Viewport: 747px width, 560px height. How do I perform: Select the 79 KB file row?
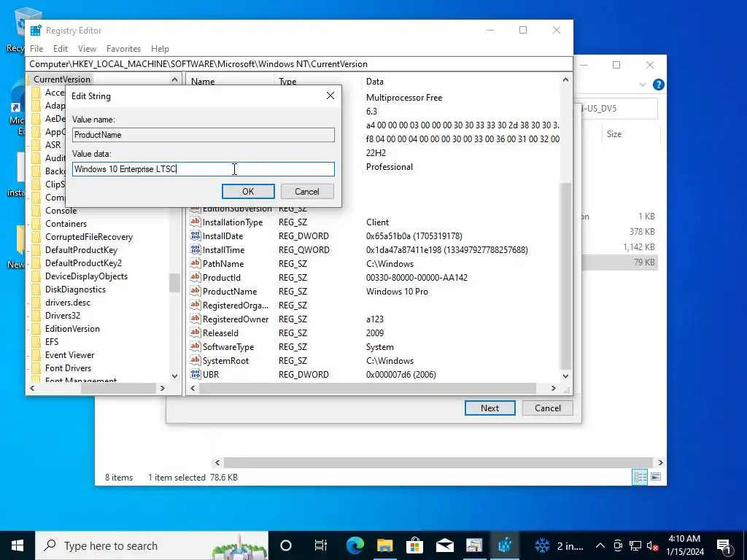click(x=619, y=262)
